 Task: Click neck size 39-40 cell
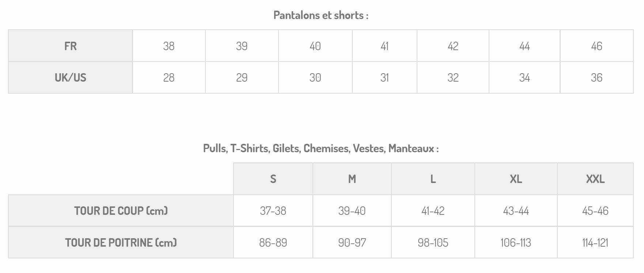click(352, 211)
